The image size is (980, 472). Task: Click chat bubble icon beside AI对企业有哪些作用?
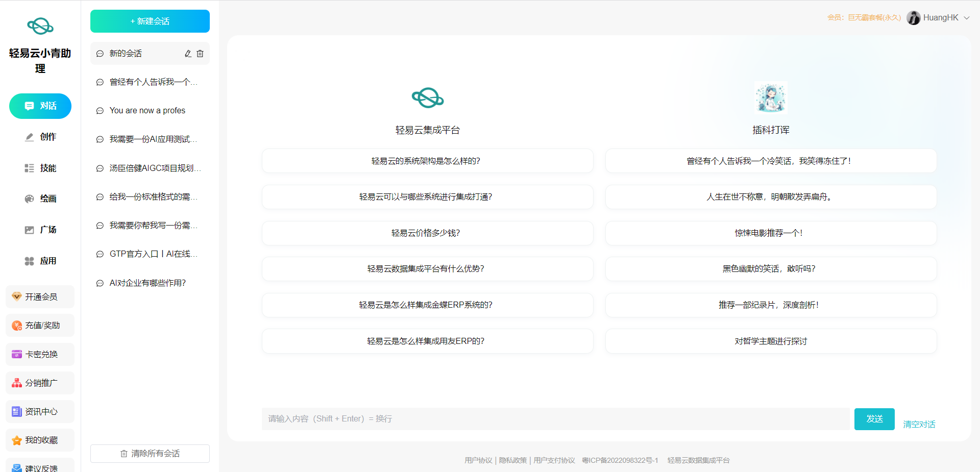[100, 283]
